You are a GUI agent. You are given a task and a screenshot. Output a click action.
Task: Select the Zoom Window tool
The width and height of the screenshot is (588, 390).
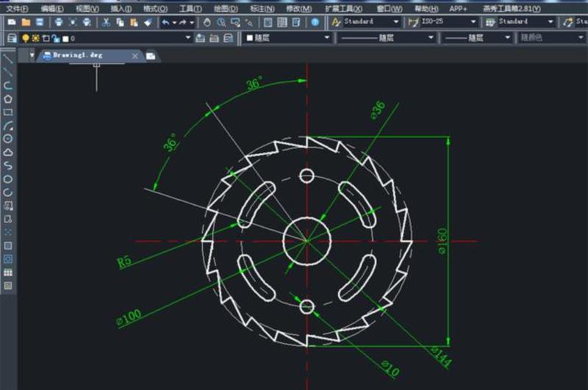(x=235, y=23)
